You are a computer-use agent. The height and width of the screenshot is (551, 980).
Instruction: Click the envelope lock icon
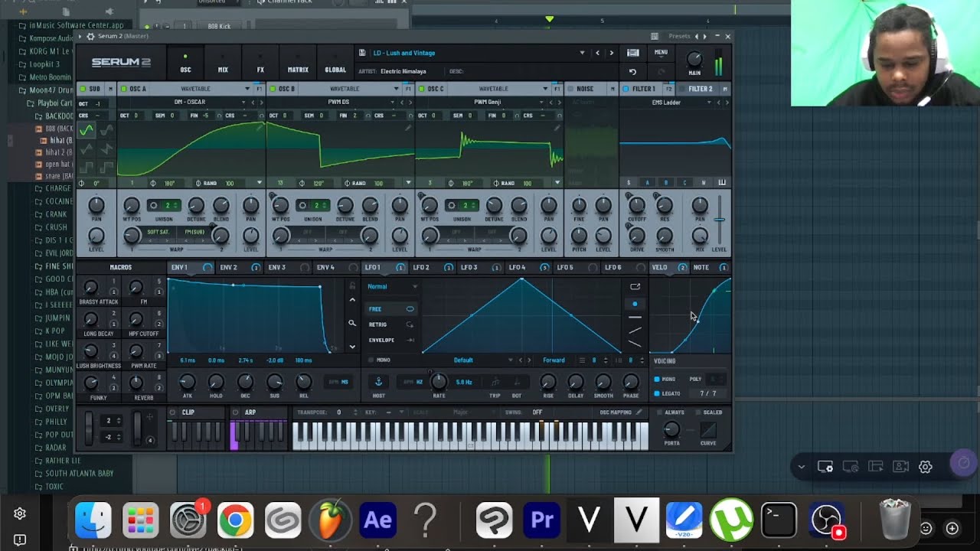click(x=352, y=286)
